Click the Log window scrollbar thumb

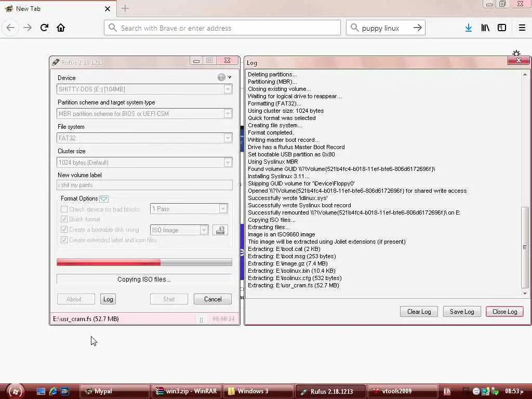525,247
